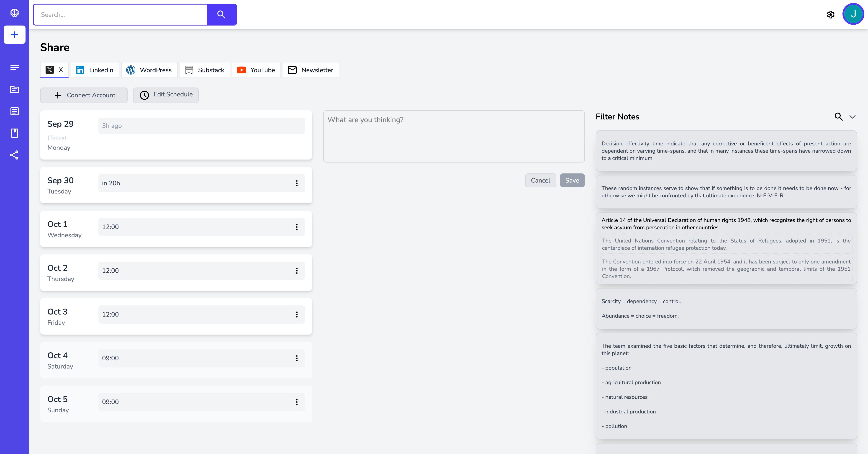This screenshot has width=868, height=454.
Task: Search within Filter Notes magnifier icon
Action: [x=838, y=117]
